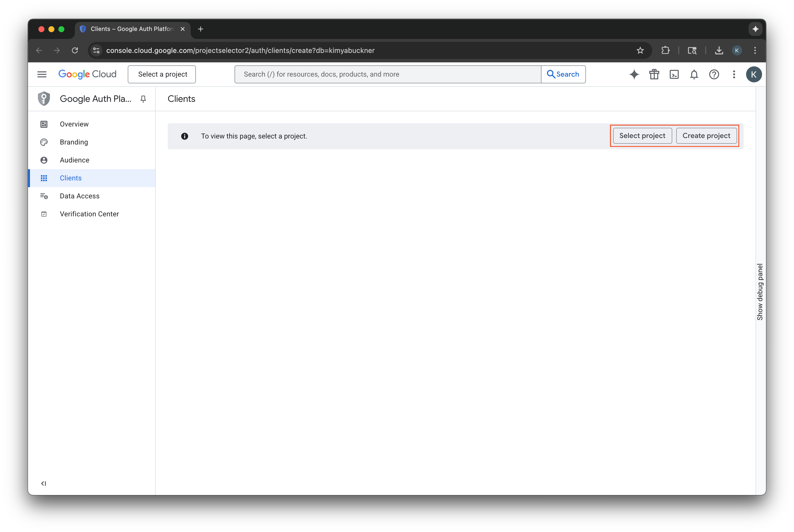Click the Clients – Google Auth Platform browser tab

tap(129, 29)
